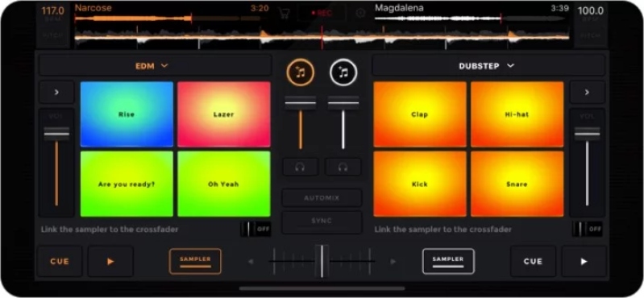Toggle left sampler crossfader link switch
This screenshot has width=644, height=298.
tap(256, 229)
